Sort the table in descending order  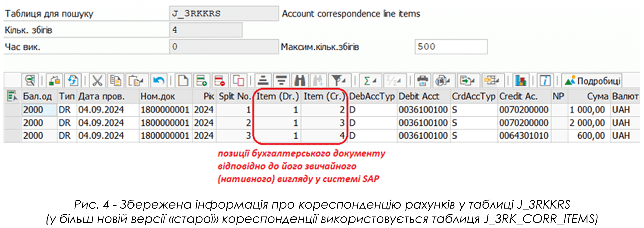click(281, 81)
